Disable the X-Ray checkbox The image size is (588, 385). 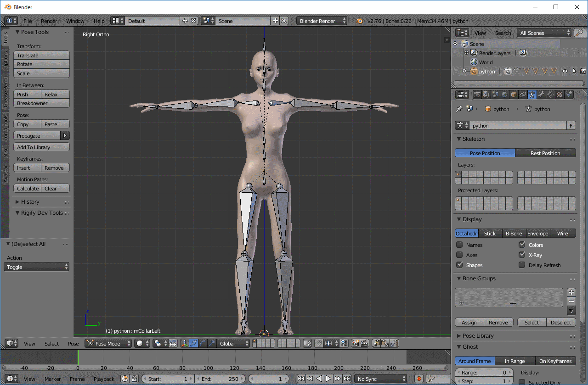click(x=522, y=255)
